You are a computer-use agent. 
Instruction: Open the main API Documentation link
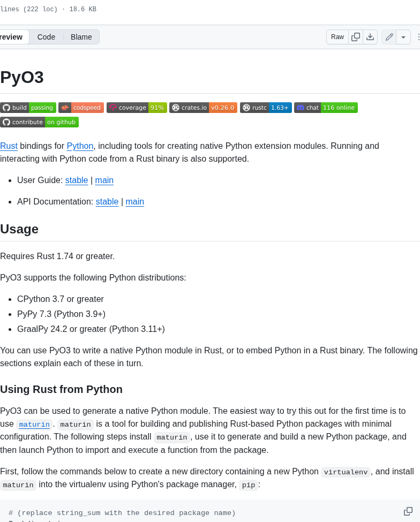pyautogui.click(x=134, y=202)
